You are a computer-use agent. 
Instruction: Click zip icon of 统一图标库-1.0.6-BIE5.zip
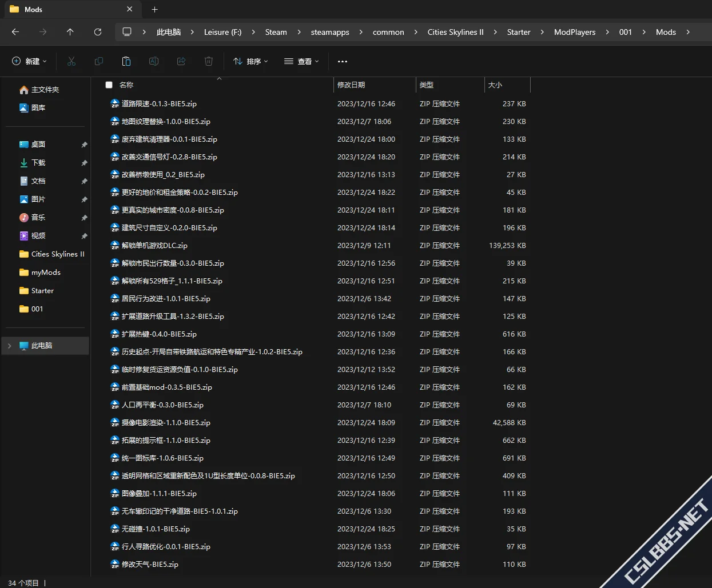[x=115, y=458]
